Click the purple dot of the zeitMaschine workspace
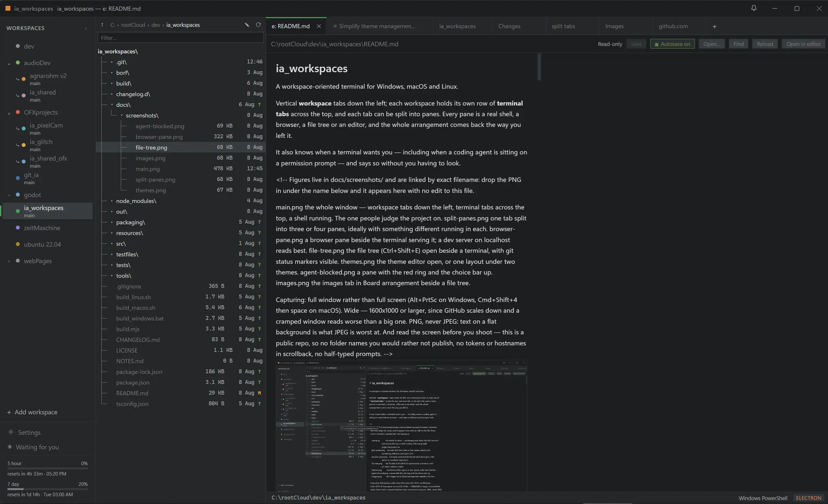828x504 pixels. [18, 228]
